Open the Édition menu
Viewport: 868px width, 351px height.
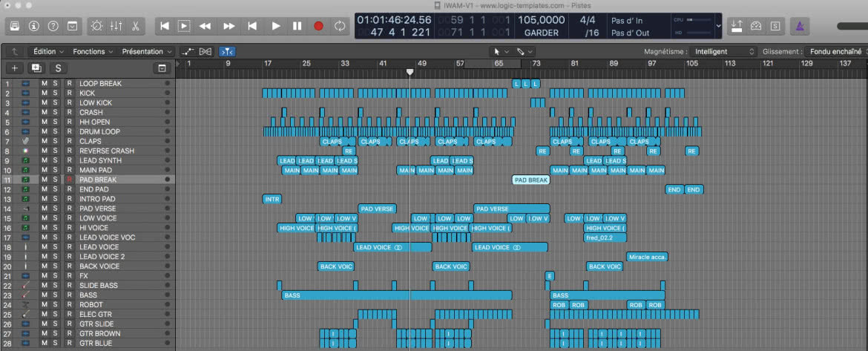48,51
